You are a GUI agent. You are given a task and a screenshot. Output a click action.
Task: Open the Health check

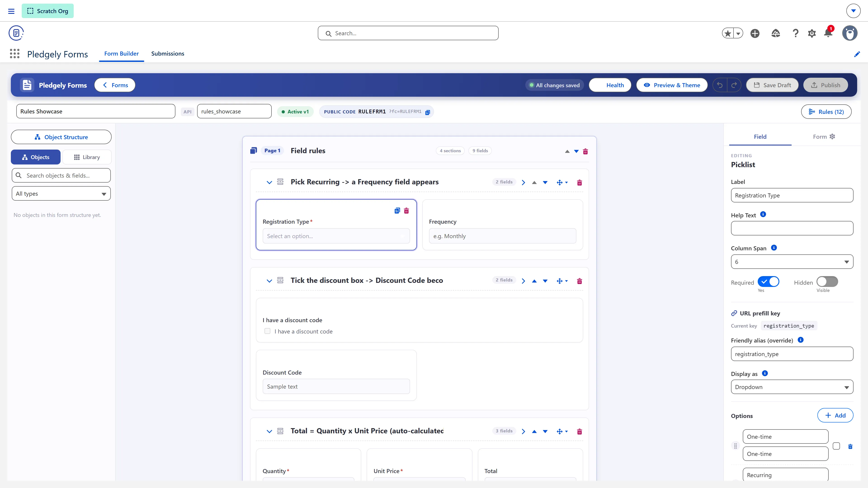(610, 85)
